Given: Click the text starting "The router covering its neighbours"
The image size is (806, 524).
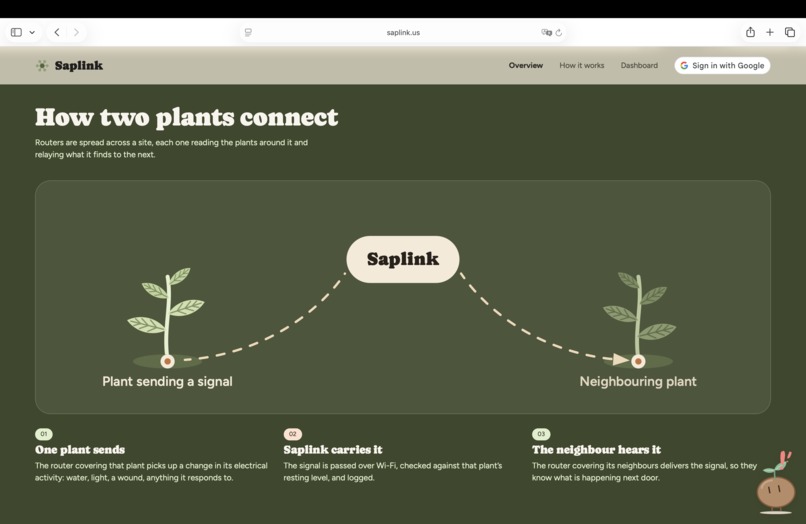Looking at the screenshot, I should 644,472.
